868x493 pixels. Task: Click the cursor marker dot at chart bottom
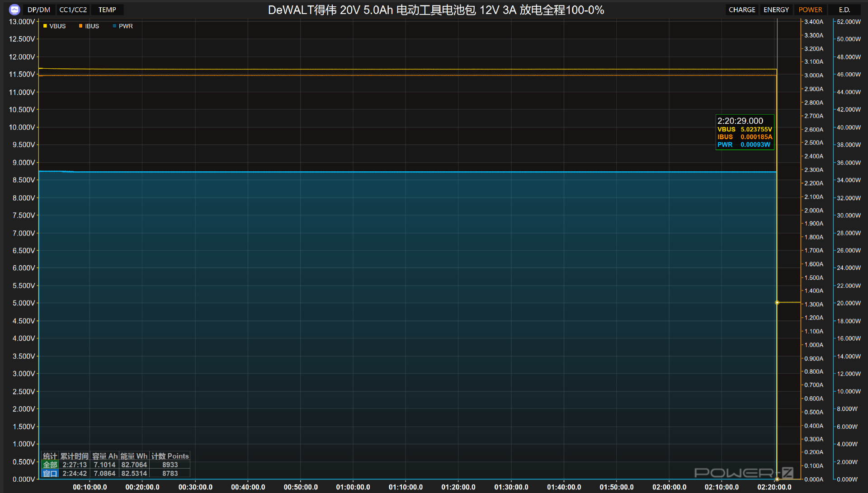click(x=777, y=479)
